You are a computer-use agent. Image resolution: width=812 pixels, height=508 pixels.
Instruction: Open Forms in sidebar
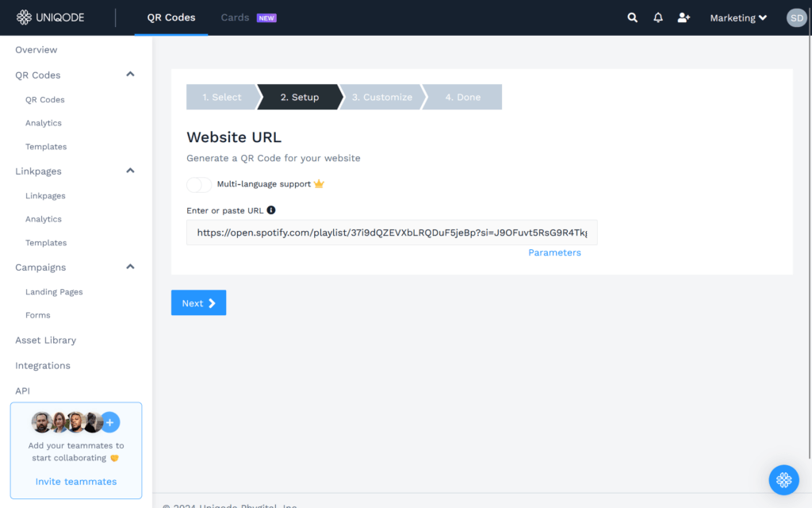[x=38, y=315]
